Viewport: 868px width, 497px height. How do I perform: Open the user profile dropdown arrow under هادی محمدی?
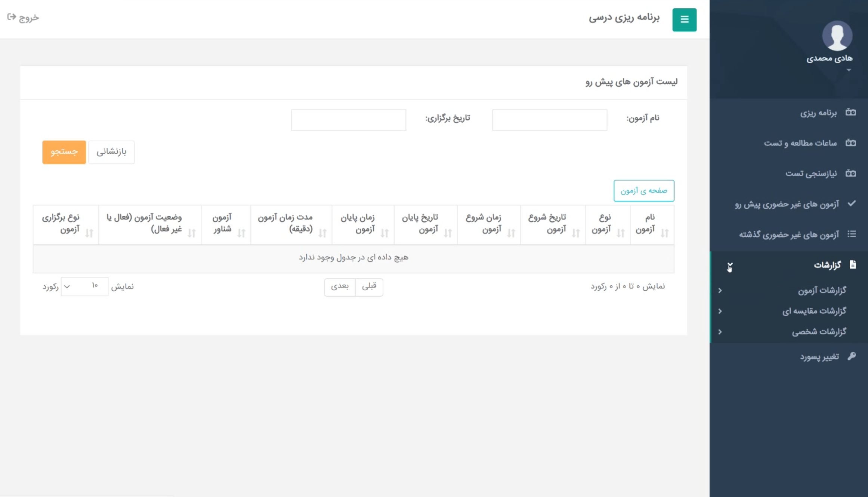click(849, 70)
